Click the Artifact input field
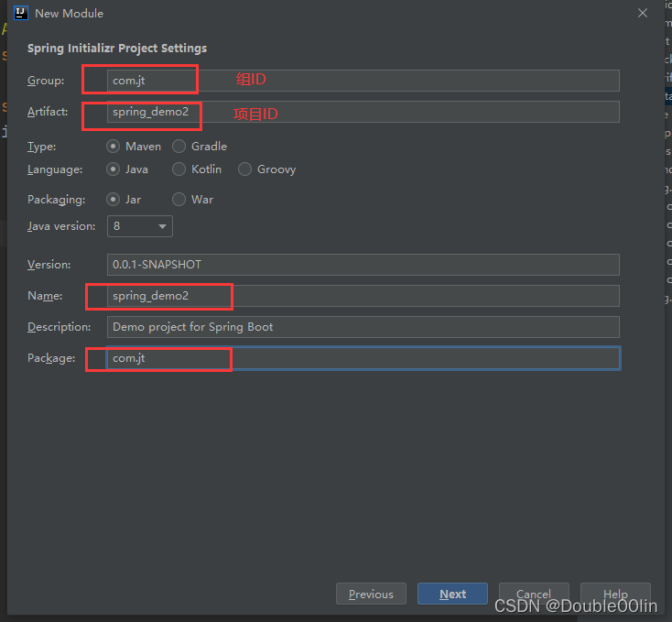The image size is (672, 622). 363,112
